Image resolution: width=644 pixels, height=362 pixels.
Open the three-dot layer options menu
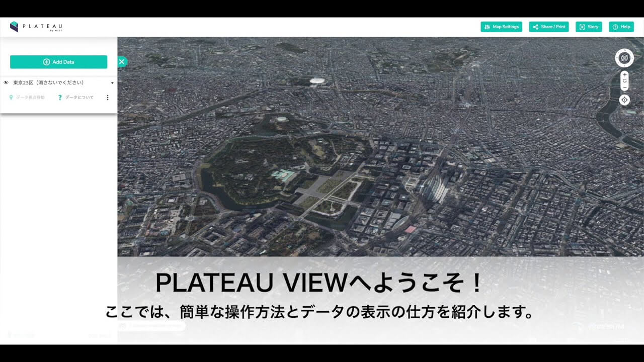107,98
